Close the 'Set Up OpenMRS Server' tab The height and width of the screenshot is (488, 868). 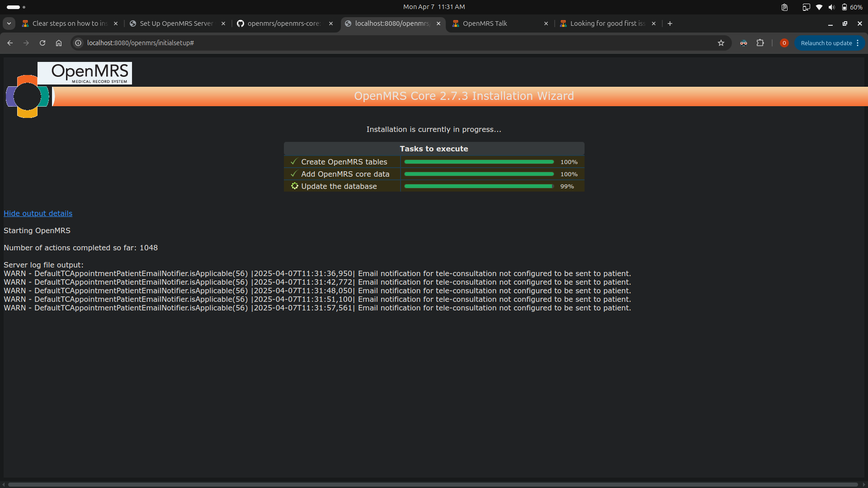pyautogui.click(x=223, y=23)
